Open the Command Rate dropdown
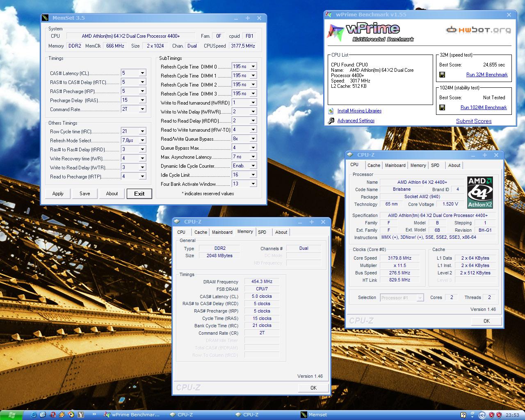 click(142, 109)
